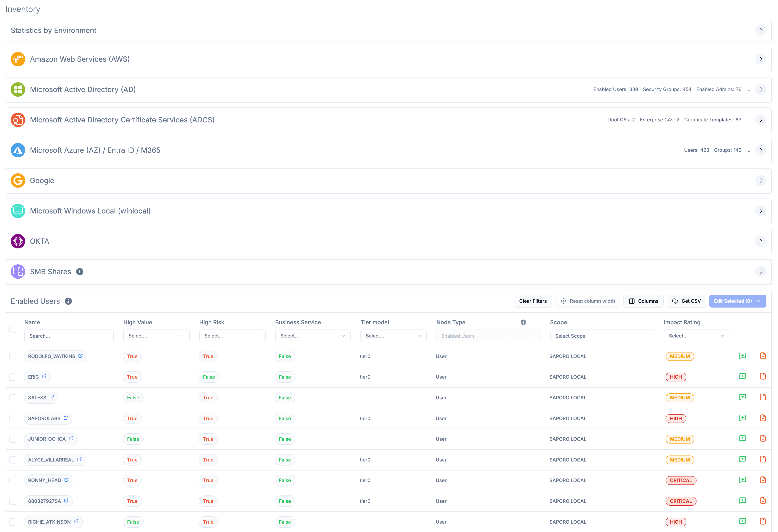778x532 pixels.
Task: Add comment icon for RODOLFO_WATKINS row
Action: click(x=742, y=356)
